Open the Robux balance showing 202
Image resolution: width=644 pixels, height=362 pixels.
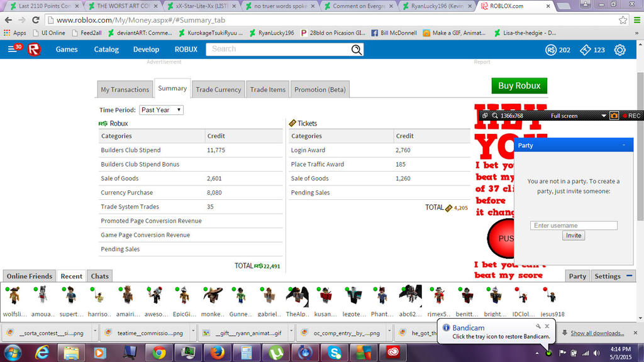point(558,50)
